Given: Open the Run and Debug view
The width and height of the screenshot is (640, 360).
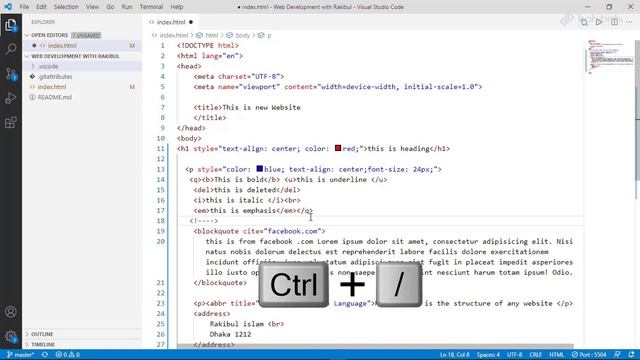Looking at the screenshot, I should (11, 98).
